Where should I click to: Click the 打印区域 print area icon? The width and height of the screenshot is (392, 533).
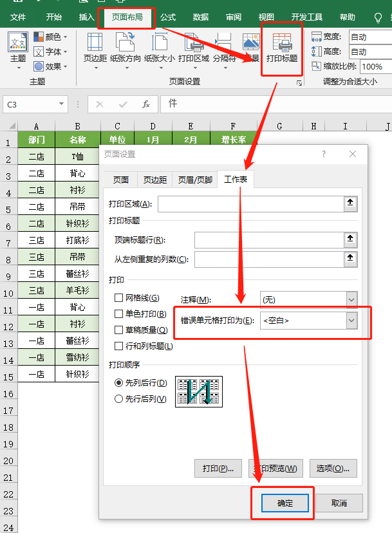pyautogui.click(x=194, y=42)
